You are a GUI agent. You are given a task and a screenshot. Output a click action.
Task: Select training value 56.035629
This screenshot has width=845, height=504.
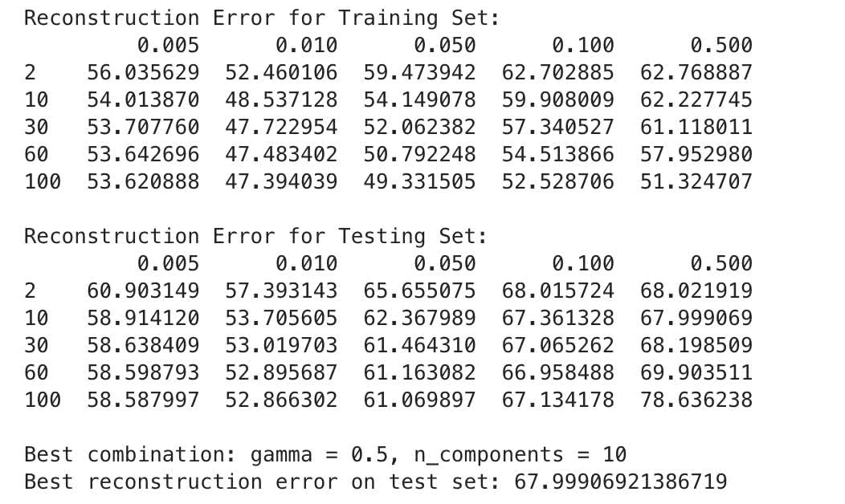(x=143, y=73)
